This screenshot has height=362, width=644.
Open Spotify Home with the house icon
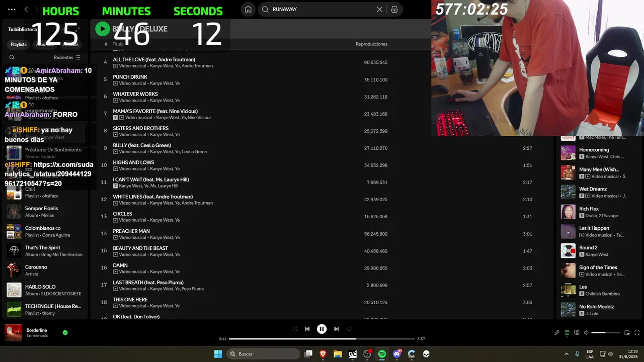click(248, 10)
